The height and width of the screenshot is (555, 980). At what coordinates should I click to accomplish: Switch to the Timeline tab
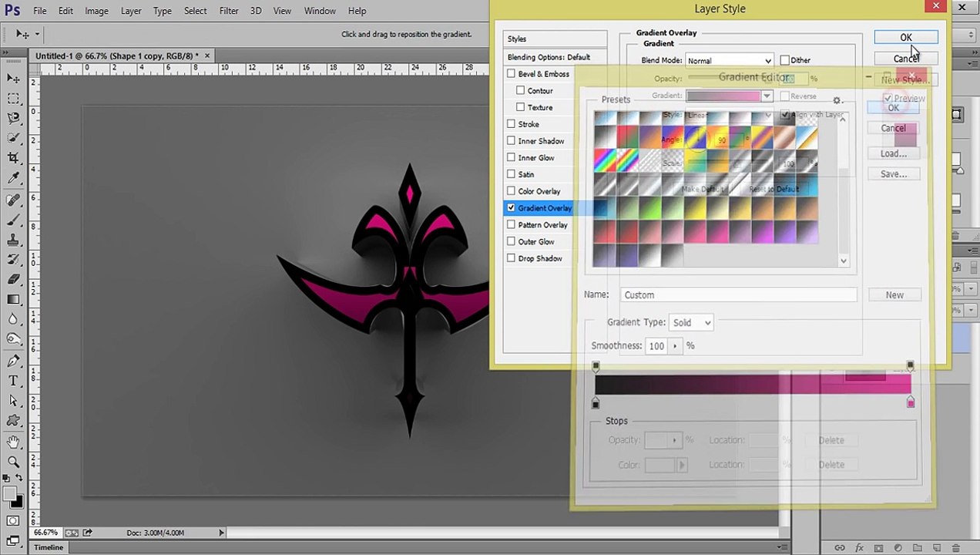click(49, 547)
